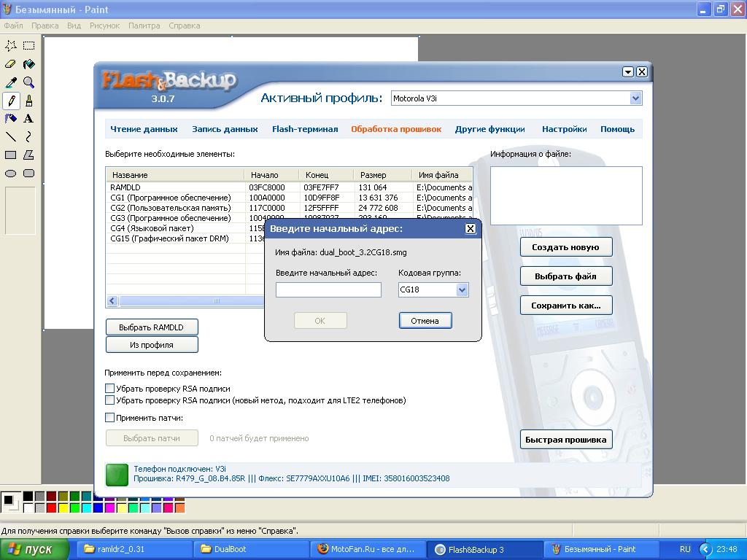Open the 'Палитра' menu in Paint

point(144,26)
